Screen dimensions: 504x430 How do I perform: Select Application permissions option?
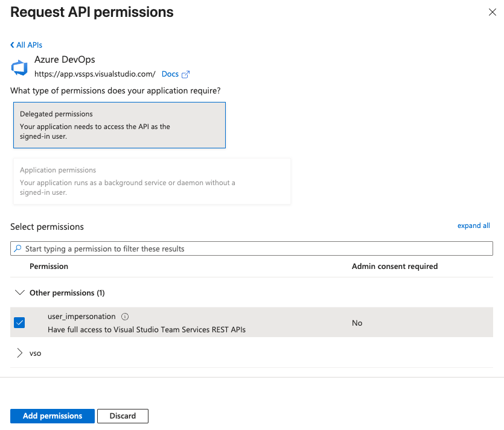[152, 181]
